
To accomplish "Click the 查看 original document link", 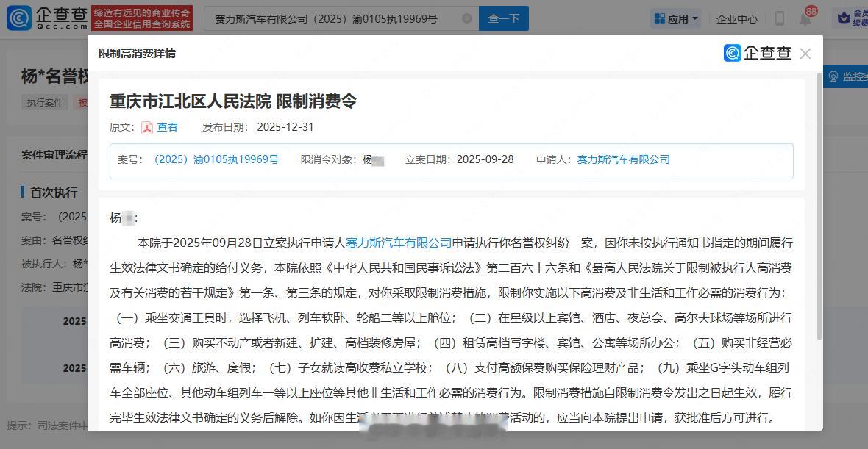I will pyautogui.click(x=167, y=127).
